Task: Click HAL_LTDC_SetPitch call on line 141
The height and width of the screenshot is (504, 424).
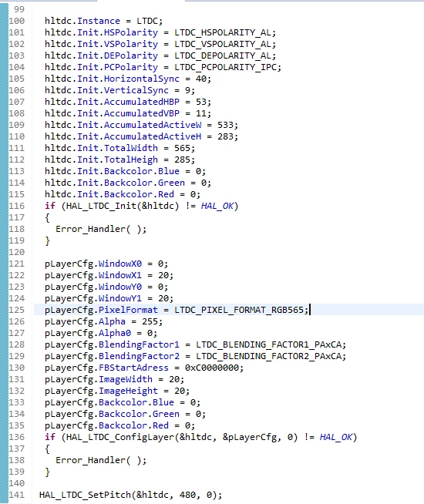Action: [130, 496]
